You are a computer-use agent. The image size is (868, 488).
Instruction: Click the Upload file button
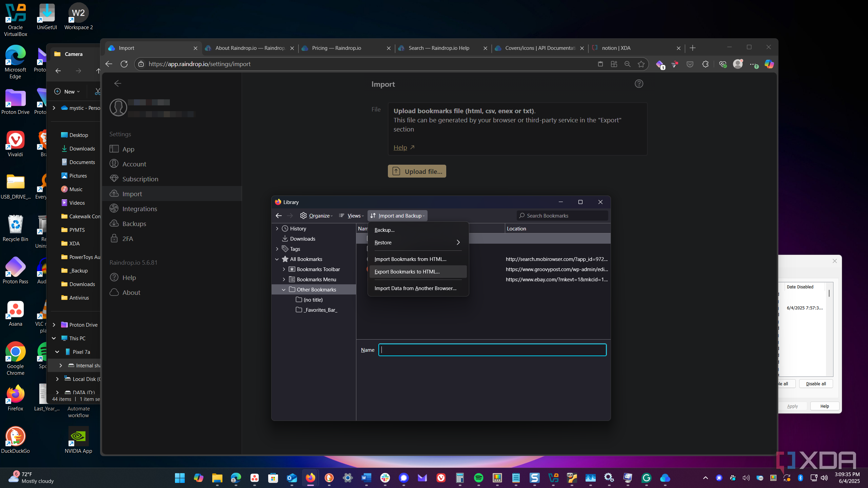[417, 171]
